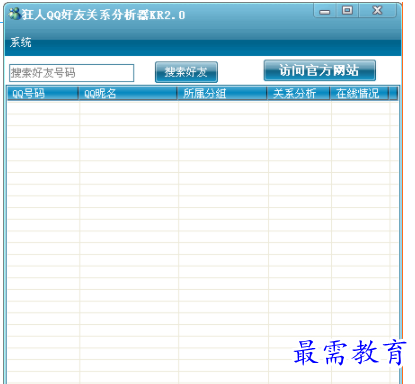The image size is (415, 384).
Task: Close the analyzer window
Action: (x=377, y=11)
